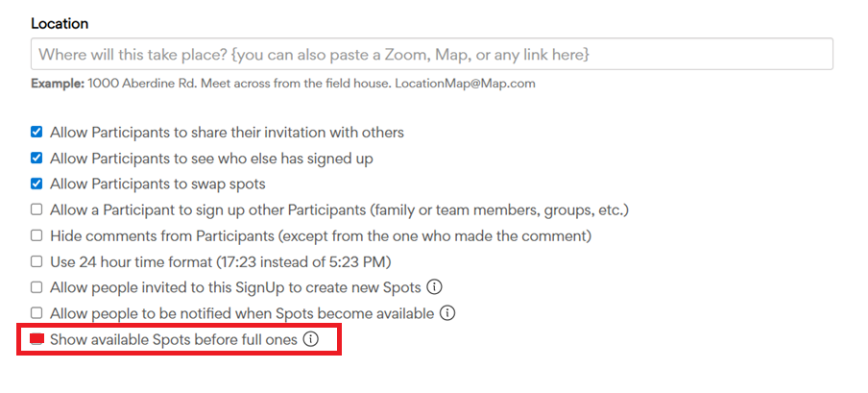
Task: Enable checkbox for invited people creating new Spots
Action: (36, 287)
